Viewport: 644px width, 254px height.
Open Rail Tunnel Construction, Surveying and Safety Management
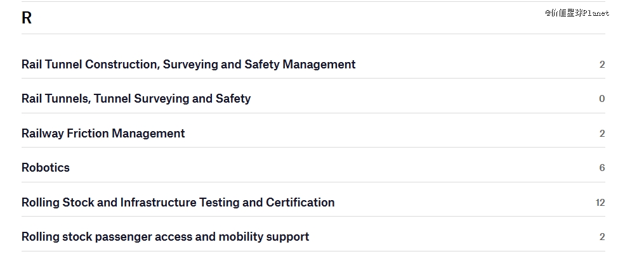188,65
